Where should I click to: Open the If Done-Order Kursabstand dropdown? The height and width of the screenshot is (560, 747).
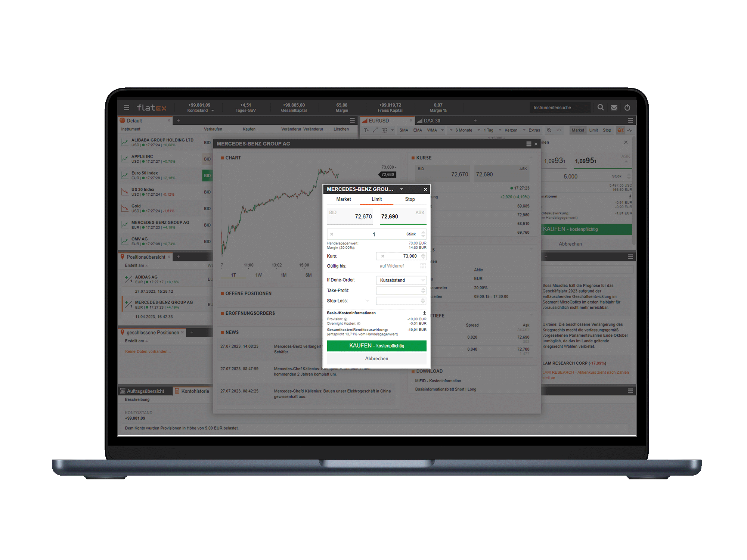(x=401, y=280)
